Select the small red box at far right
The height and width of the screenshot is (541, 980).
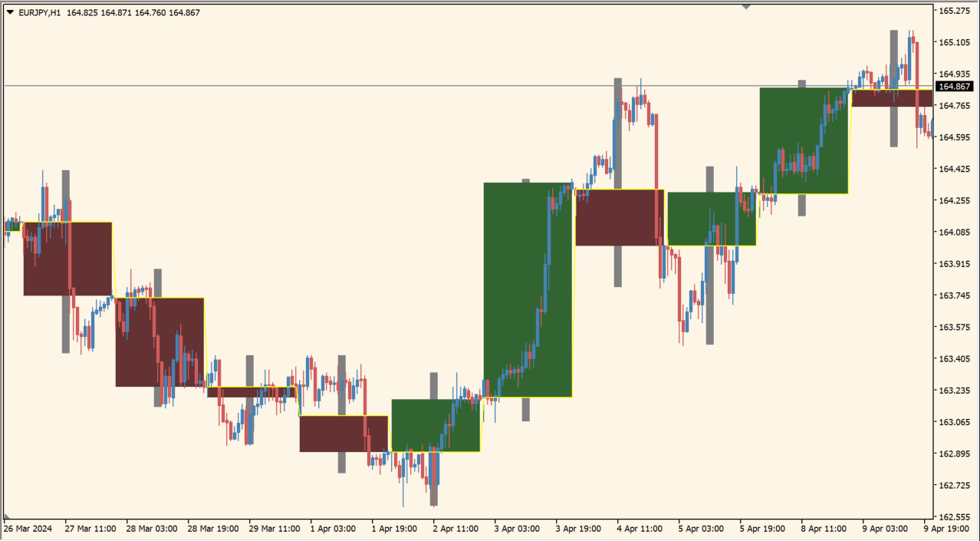pos(892,97)
